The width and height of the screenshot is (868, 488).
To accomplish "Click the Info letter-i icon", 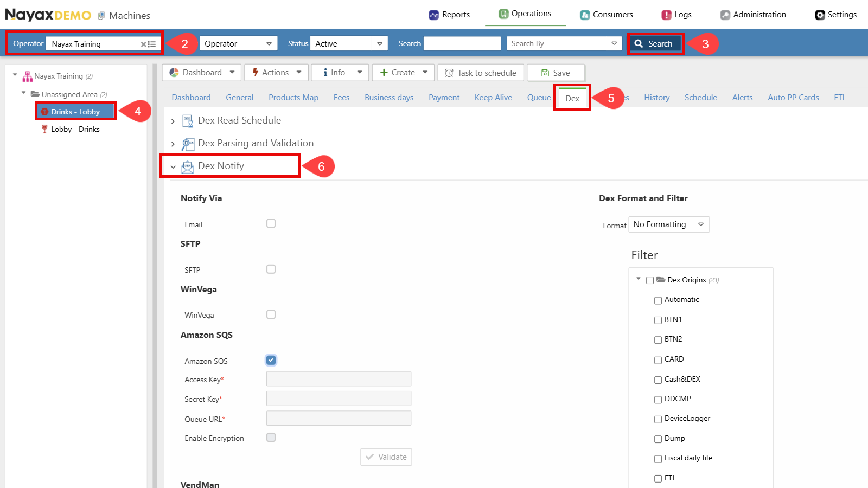I will [325, 73].
